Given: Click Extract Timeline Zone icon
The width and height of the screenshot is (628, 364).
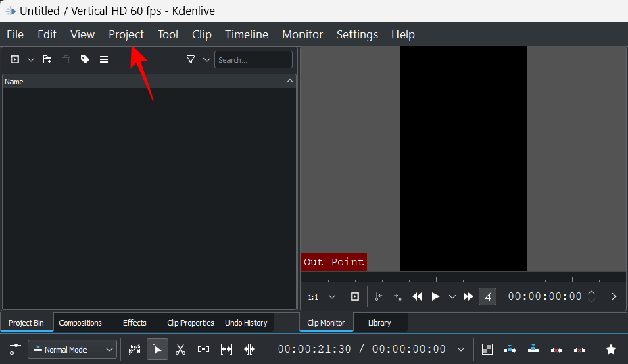Looking at the screenshot, I should 556,349.
